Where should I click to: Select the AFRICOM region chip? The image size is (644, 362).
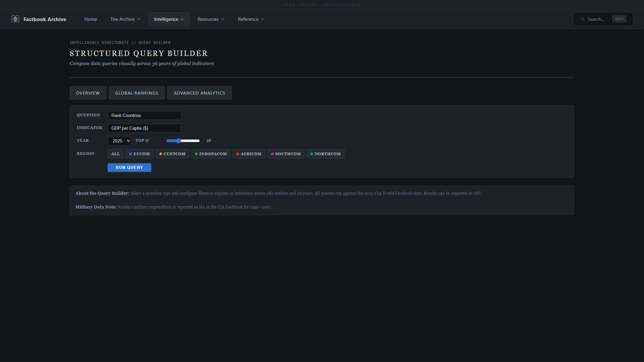point(249,154)
